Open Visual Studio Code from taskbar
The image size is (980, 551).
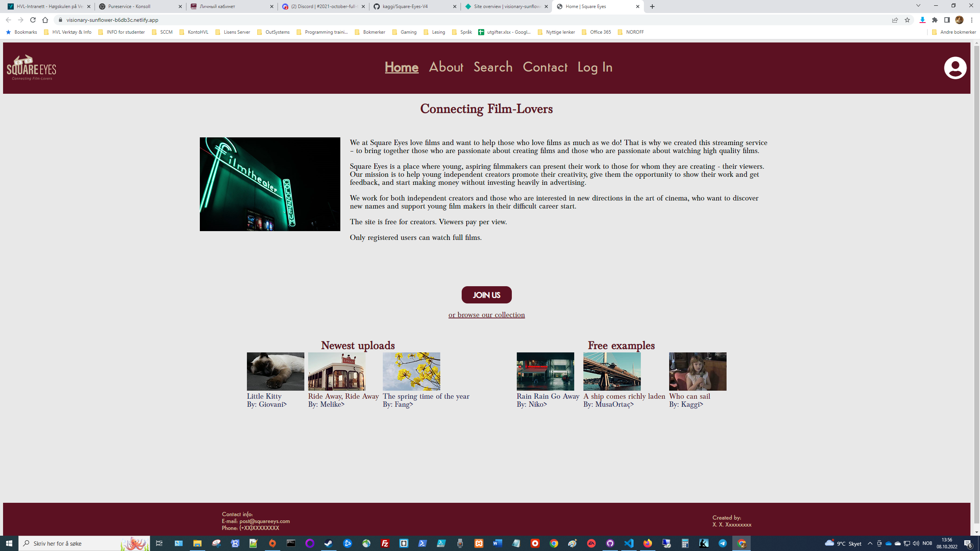629,543
